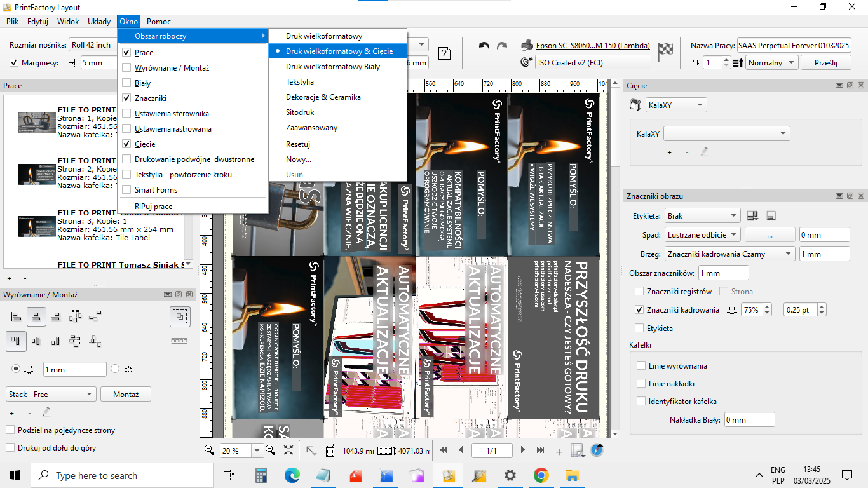This screenshot has height=488, width=868.
Task: Click the undo arrow icon
Action: click(x=484, y=46)
